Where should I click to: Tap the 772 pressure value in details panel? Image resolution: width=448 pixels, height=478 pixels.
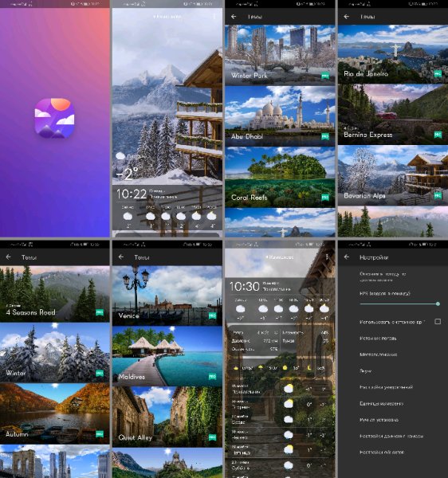click(x=270, y=341)
